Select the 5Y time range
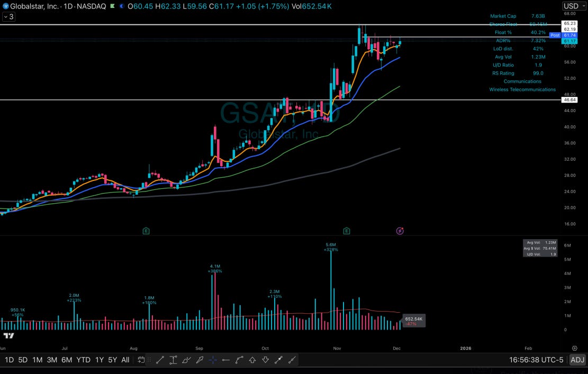The image size is (588, 374). (113, 360)
